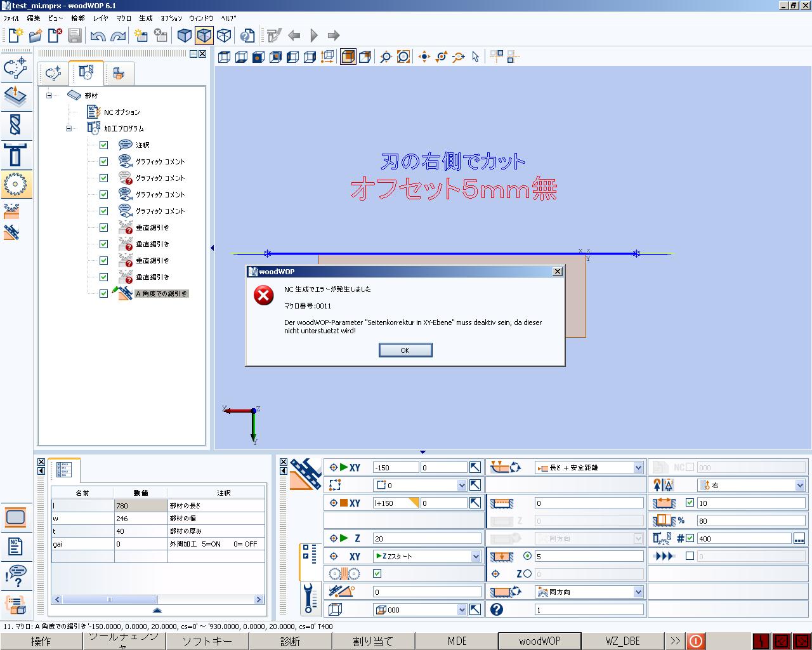
Task: Uncheck the 注釈 tree item checkbox
Action: (103, 145)
